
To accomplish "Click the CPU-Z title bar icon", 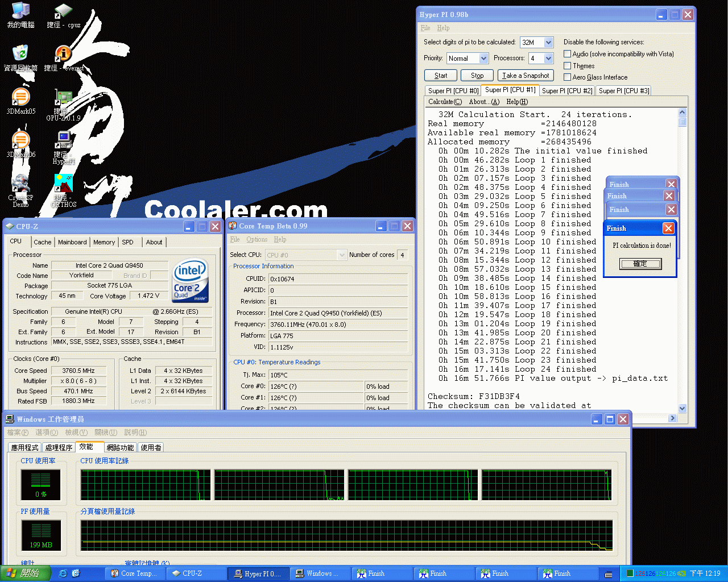I will click(9, 226).
